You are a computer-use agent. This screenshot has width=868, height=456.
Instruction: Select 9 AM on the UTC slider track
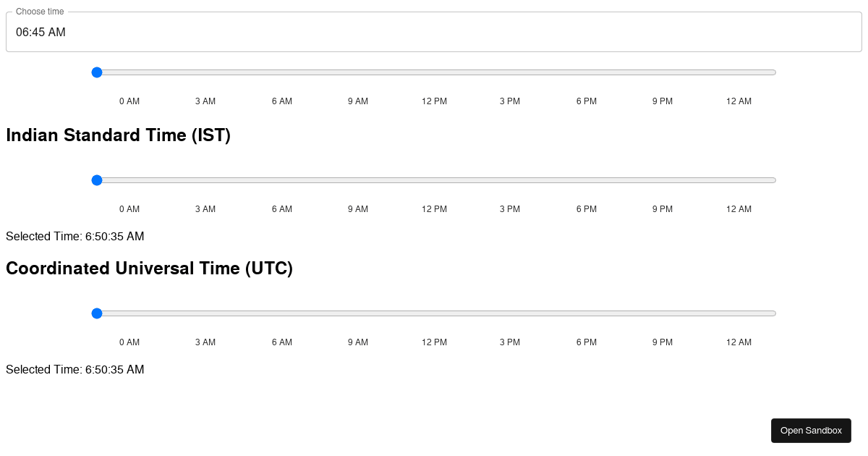357,313
